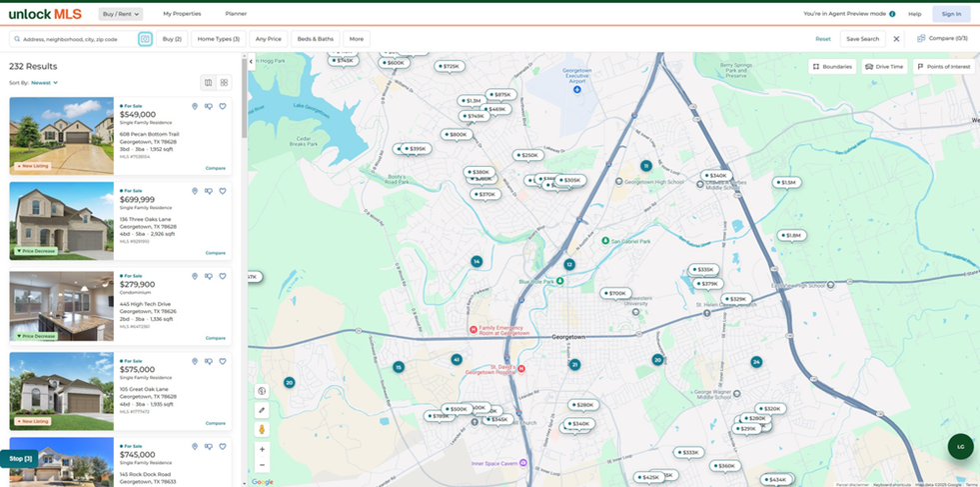Open the LG avatar chat bubble
The image size is (980, 487).
(x=961, y=446)
